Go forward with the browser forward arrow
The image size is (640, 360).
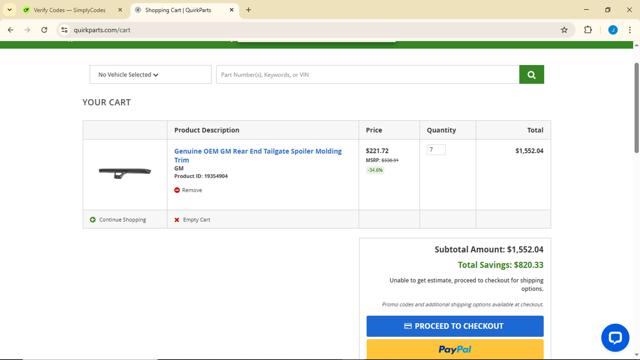click(x=27, y=30)
